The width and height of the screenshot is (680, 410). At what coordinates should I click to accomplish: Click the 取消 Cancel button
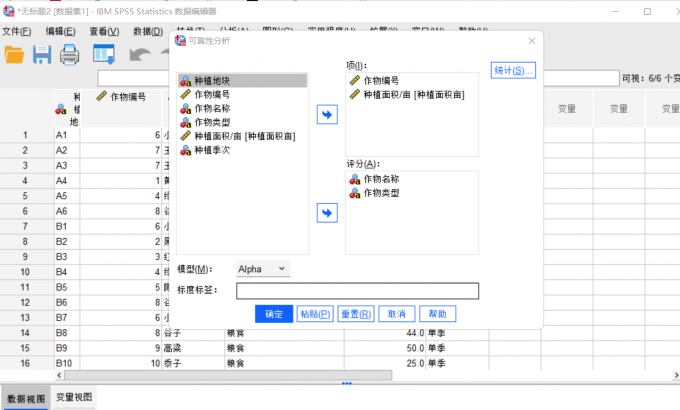tap(396, 314)
